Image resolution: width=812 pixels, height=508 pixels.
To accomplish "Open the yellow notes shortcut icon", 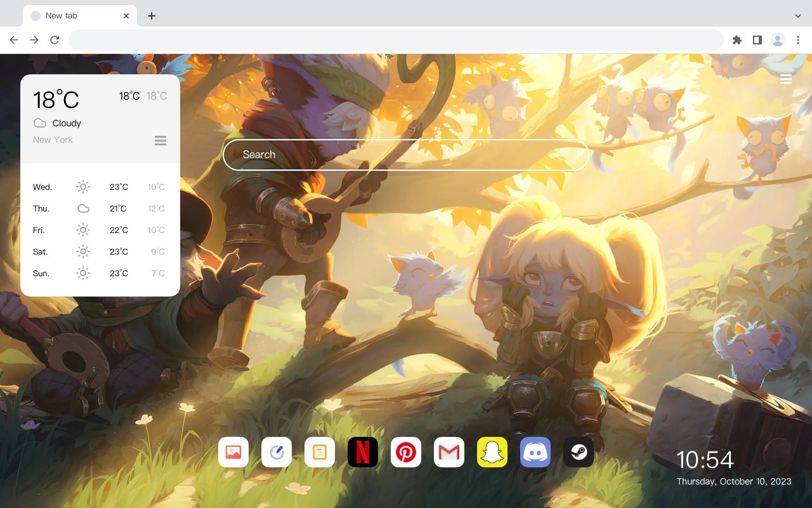I will (320, 452).
